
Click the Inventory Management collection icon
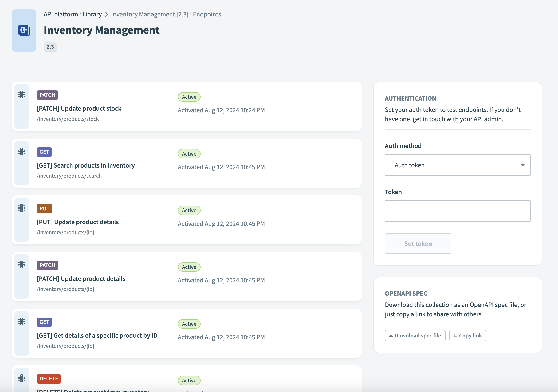click(24, 31)
